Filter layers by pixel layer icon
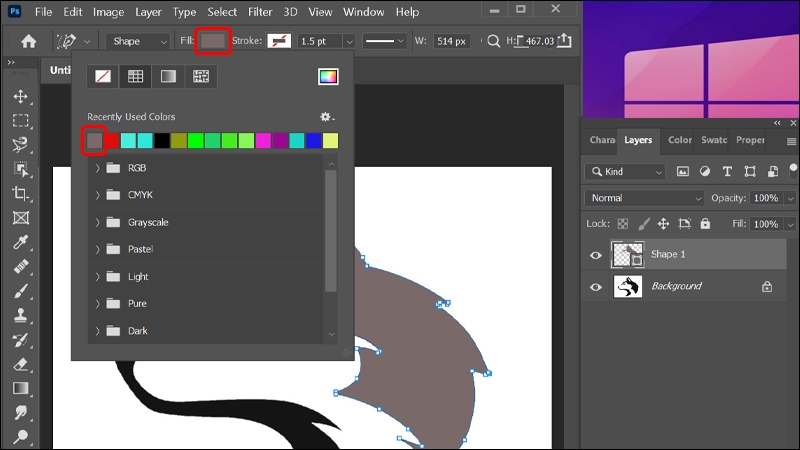Image resolution: width=800 pixels, height=450 pixels. tap(683, 171)
